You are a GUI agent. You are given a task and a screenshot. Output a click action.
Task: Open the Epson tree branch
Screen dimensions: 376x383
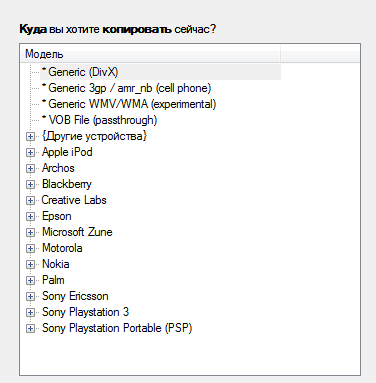(30, 216)
